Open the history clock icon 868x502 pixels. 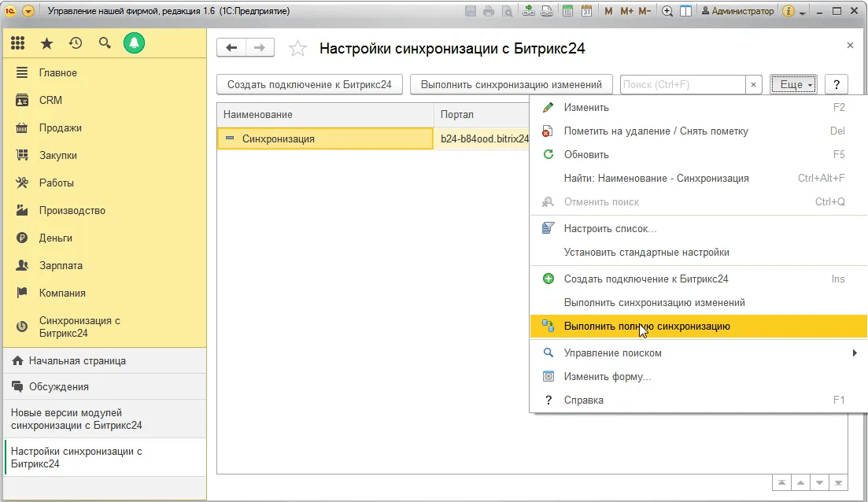click(76, 43)
